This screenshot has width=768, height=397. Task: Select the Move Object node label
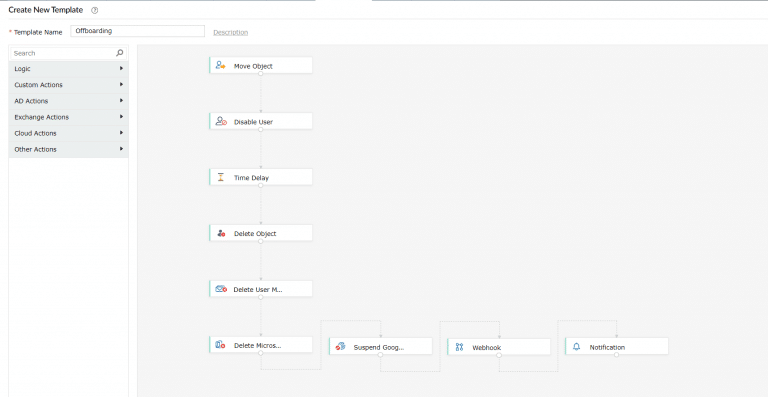pyautogui.click(x=253, y=66)
